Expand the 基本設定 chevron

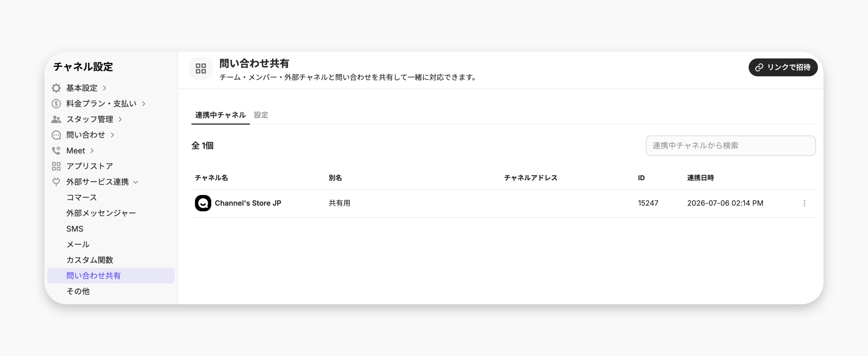[x=105, y=88]
